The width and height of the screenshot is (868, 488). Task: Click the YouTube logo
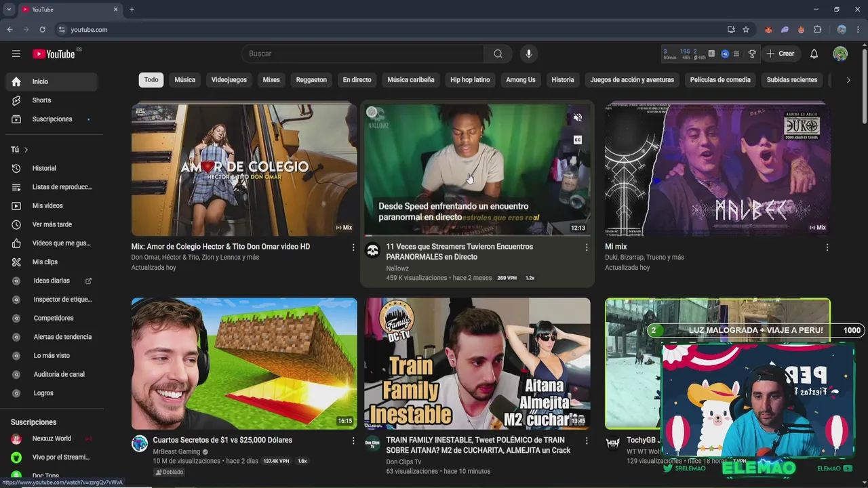[54, 54]
